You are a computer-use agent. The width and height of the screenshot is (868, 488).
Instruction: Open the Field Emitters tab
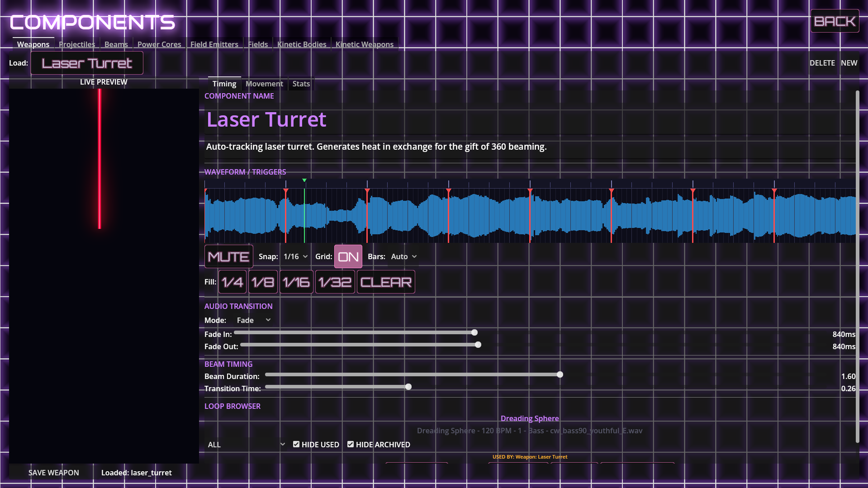(x=214, y=44)
